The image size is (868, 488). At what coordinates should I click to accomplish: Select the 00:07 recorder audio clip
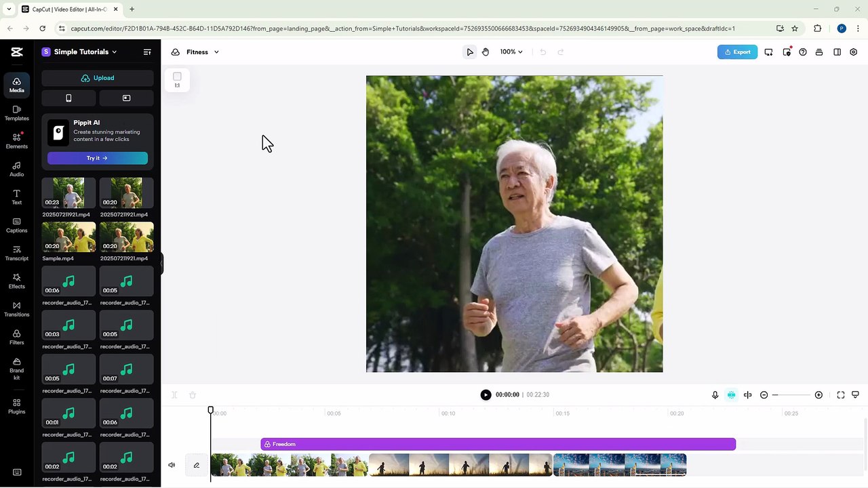[x=126, y=369]
